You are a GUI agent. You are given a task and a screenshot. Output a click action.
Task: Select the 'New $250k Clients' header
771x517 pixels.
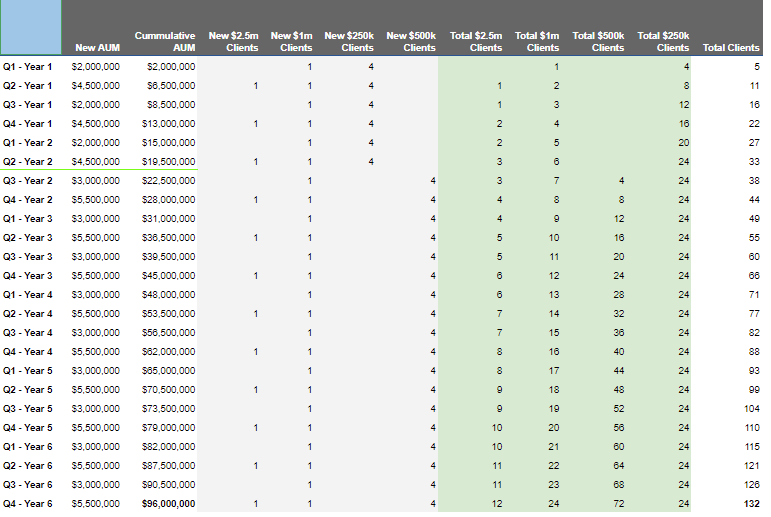click(349, 42)
